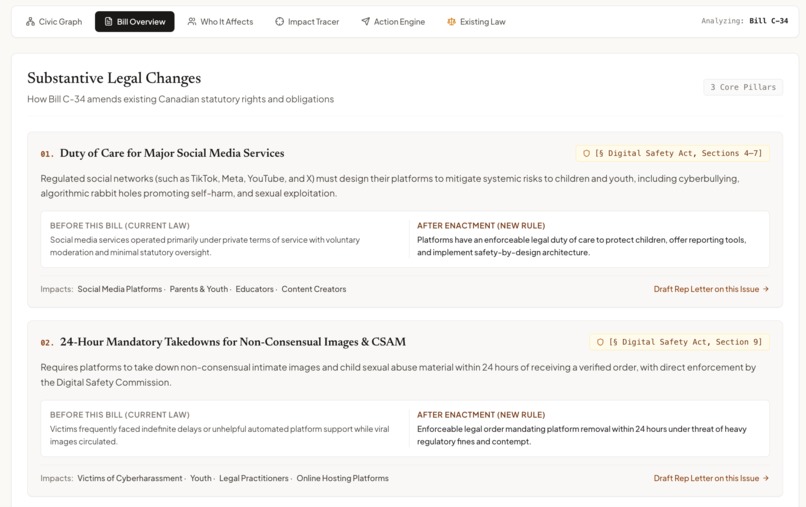Click the Who It Affects people icon
Viewport: 806px width, 507px height.
coord(192,22)
